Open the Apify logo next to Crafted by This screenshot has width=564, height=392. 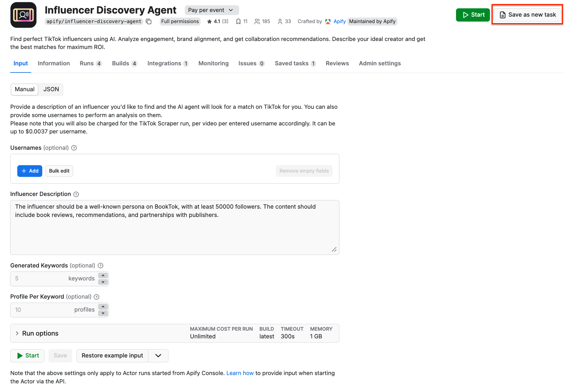[x=328, y=21]
